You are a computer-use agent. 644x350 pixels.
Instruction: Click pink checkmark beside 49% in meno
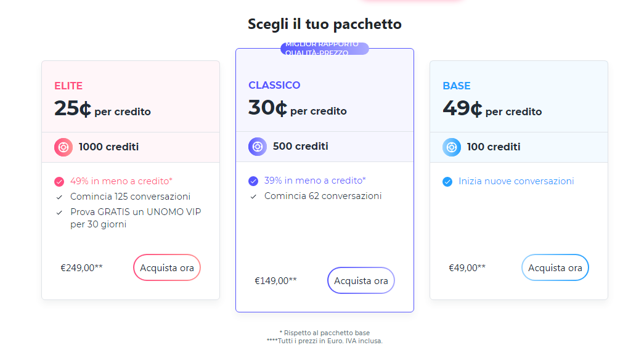coord(59,182)
